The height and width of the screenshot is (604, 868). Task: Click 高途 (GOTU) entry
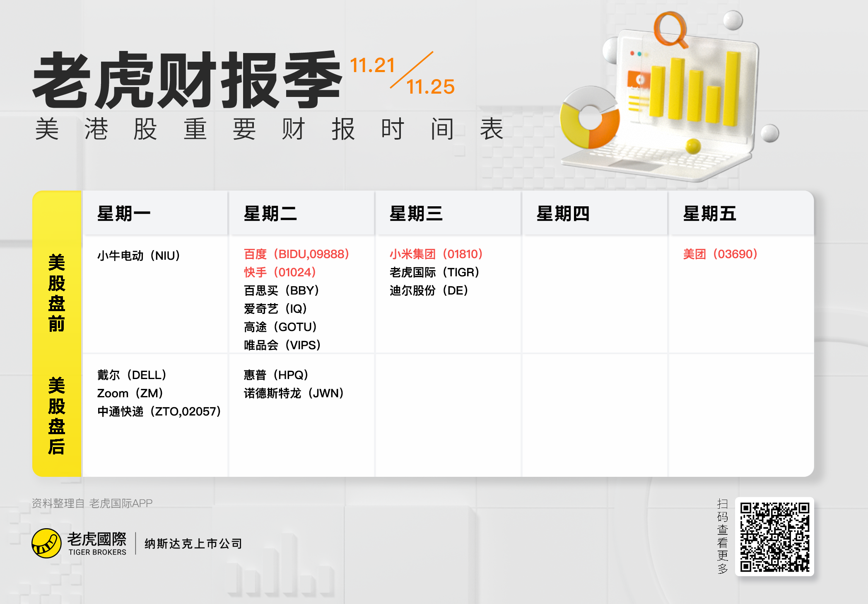click(x=280, y=327)
